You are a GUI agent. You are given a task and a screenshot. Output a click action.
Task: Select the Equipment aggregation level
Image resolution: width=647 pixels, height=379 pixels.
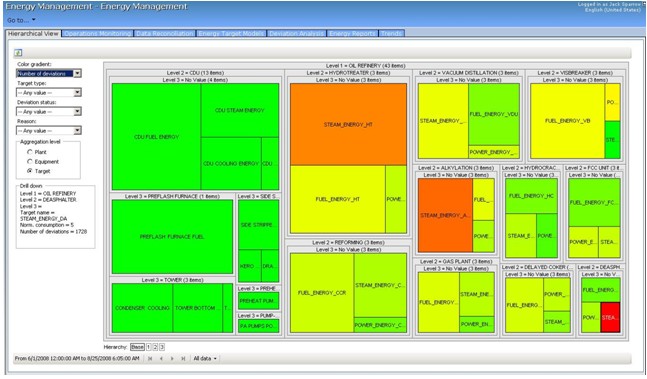point(30,161)
